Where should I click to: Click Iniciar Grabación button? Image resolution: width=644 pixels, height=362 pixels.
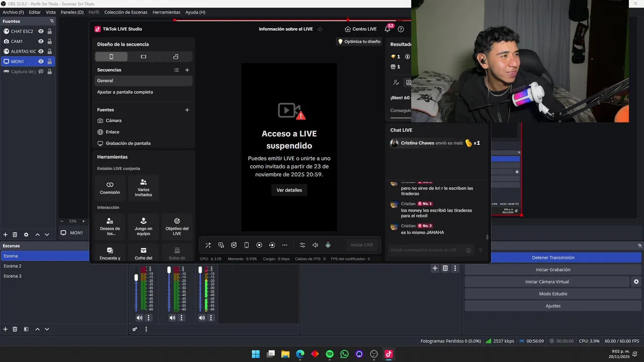553,269
